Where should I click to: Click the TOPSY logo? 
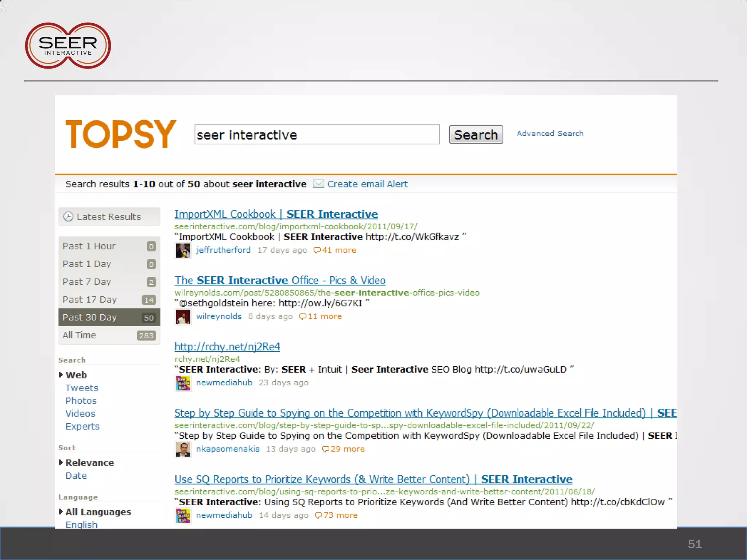click(120, 134)
